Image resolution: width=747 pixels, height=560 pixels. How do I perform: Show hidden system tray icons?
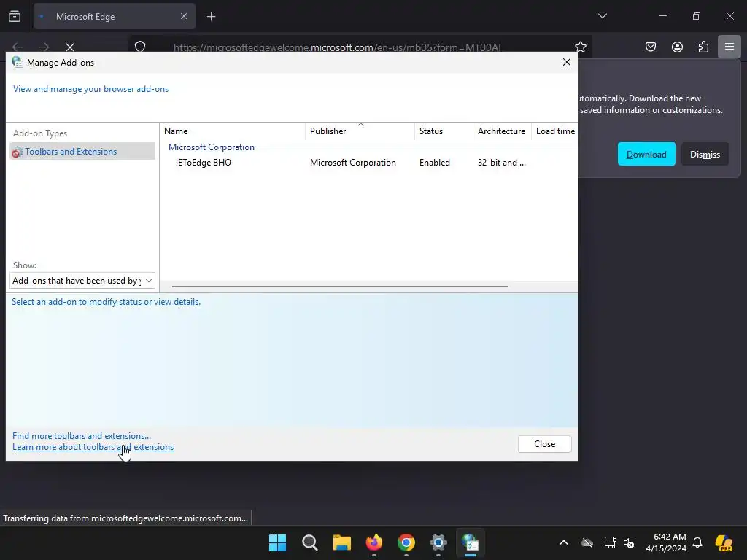click(x=564, y=542)
